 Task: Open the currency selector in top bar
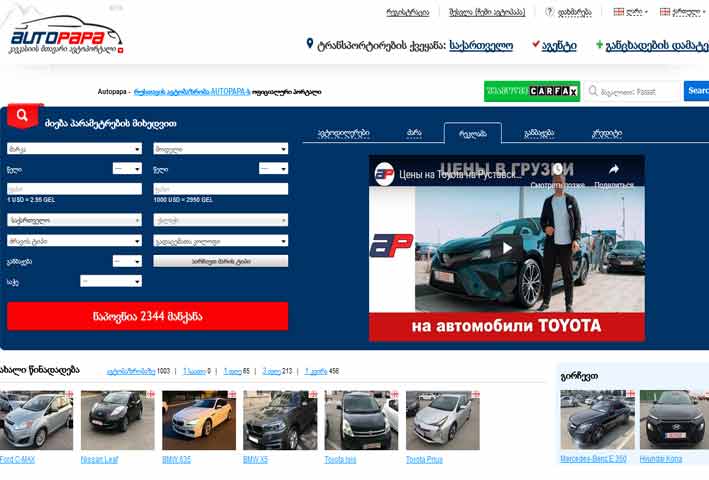pos(631,12)
